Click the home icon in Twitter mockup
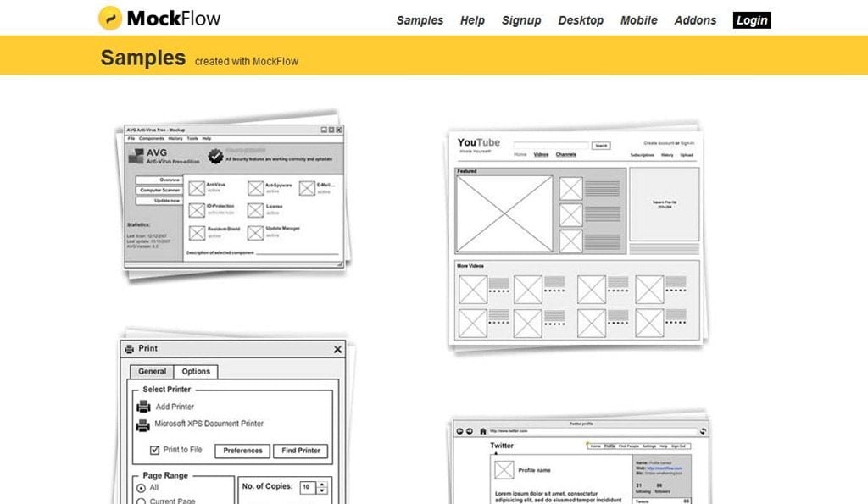868x504 pixels. point(483,431)
